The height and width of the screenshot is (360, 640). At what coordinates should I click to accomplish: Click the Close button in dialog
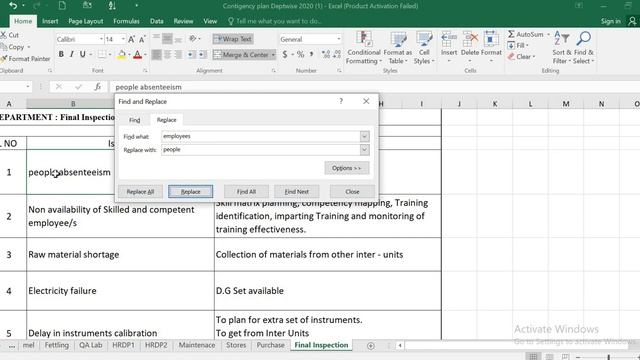pyautogui.click(x=352, y=191)
